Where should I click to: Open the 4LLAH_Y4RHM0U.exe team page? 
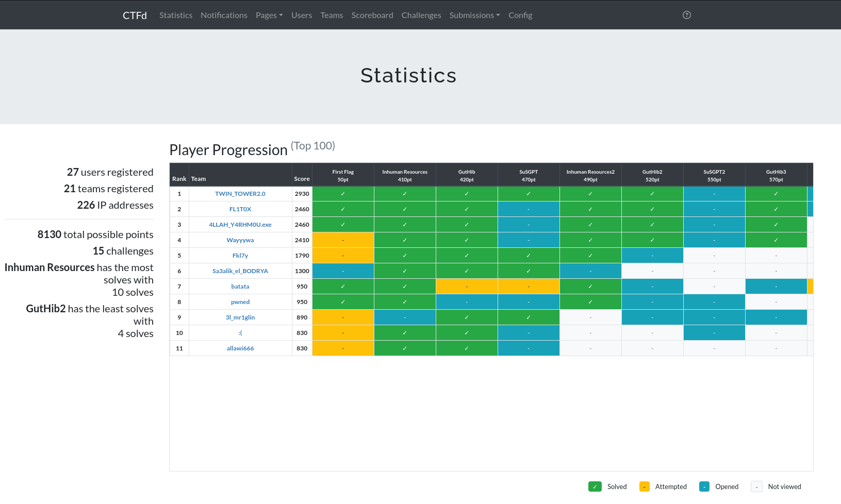[240, 225]
